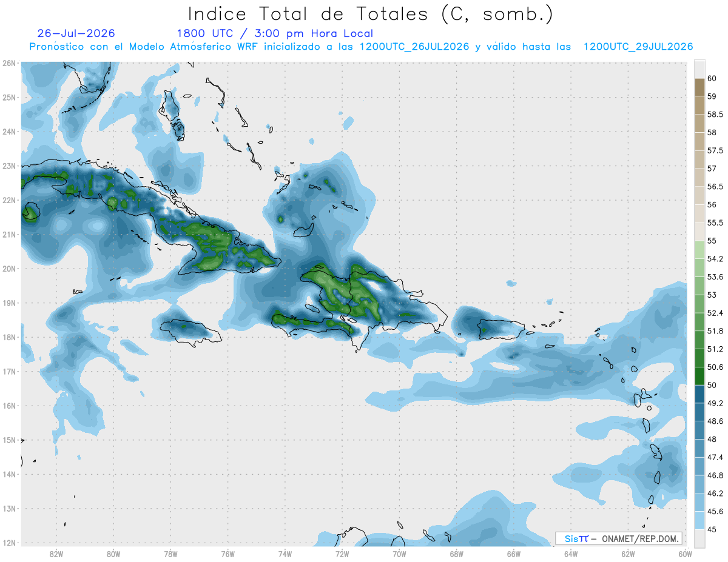
Task: Click the latitude axis label '19N'
Action: tap(8, 303)
